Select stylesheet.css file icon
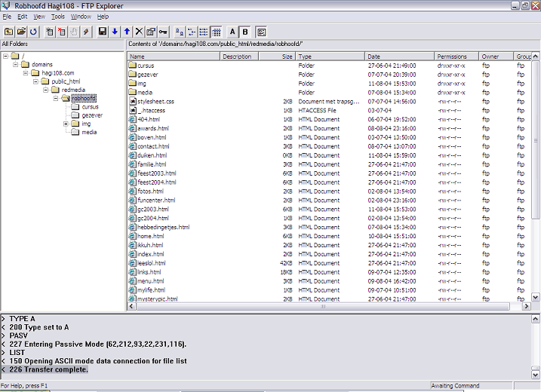The image size is (541, 392). tap(133, 101)
